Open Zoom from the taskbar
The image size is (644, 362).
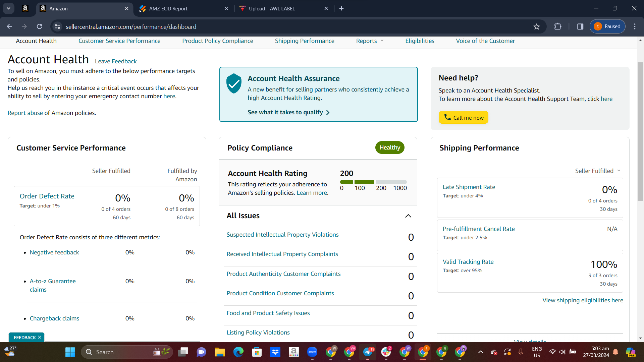pos(312,352)
